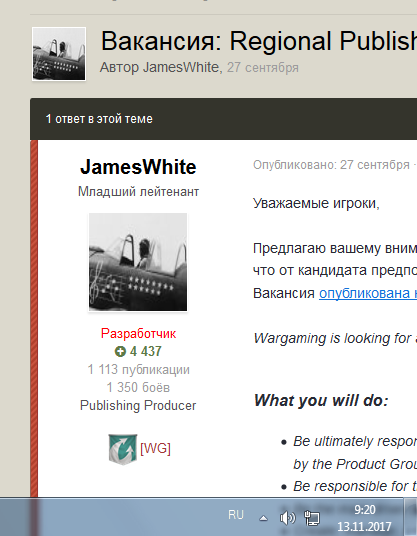This screenshot has width=417, height=536.
Task: Click the reputation score 4 437
Action: 146,351
